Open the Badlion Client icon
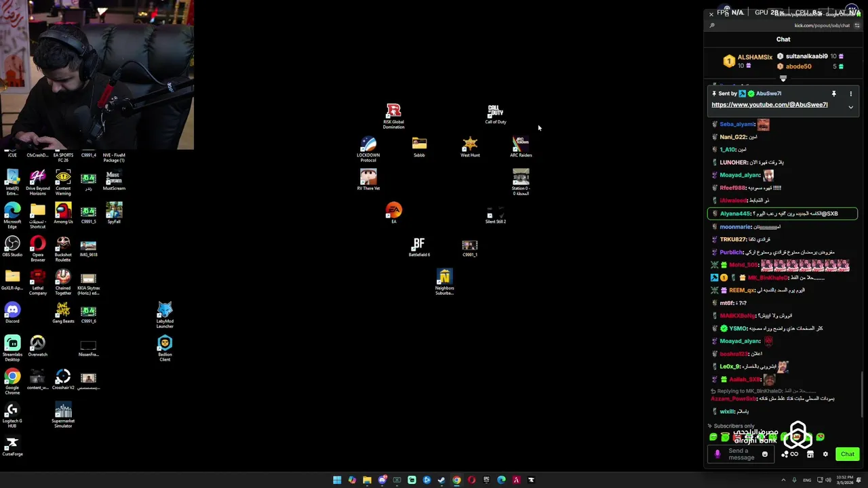This screenshot has height=488, width=868. 165,348
